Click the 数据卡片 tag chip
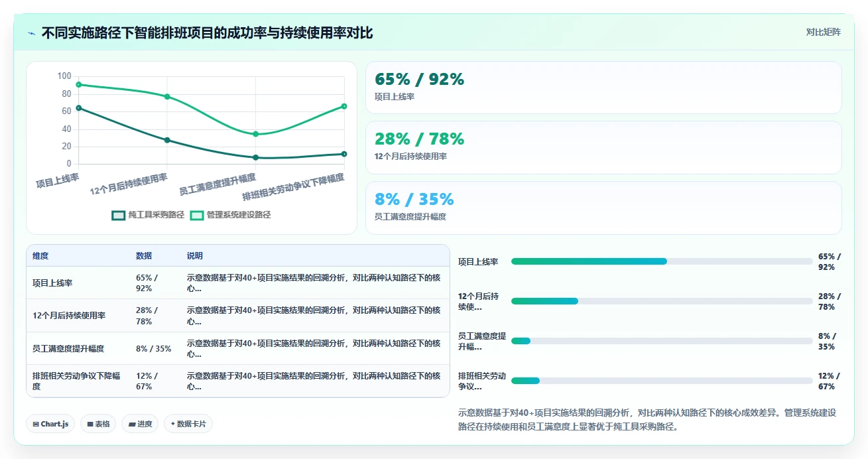The image size is (868, 459). tap(188, 424)
